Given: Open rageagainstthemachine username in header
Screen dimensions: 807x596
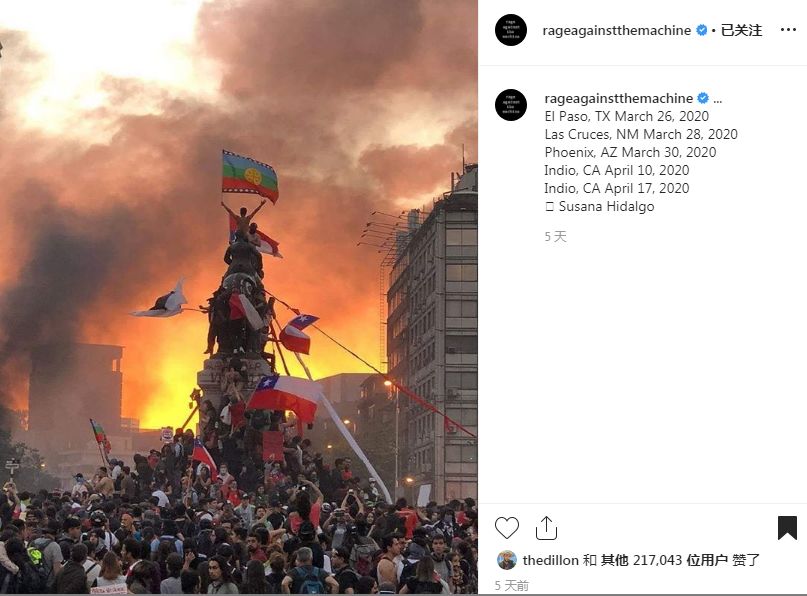Looking at the screenshot, I should (617, 30).
